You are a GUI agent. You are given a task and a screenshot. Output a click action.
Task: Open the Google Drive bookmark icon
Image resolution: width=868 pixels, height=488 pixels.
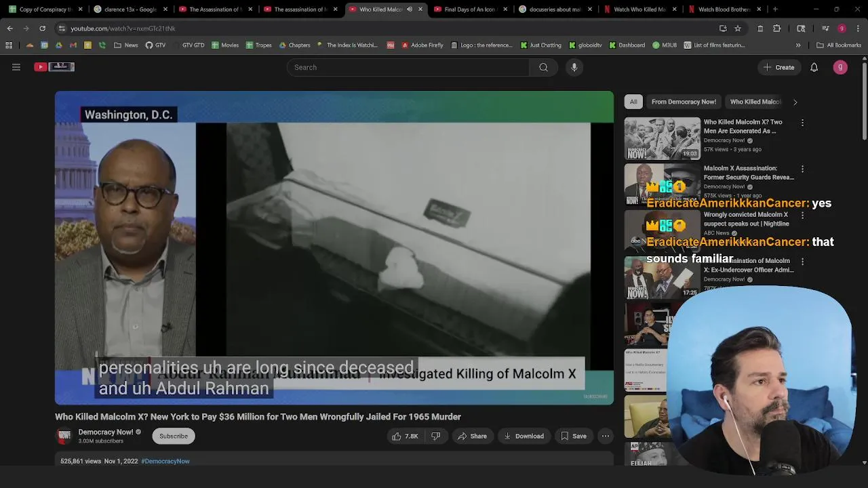(x=59, y=45)
